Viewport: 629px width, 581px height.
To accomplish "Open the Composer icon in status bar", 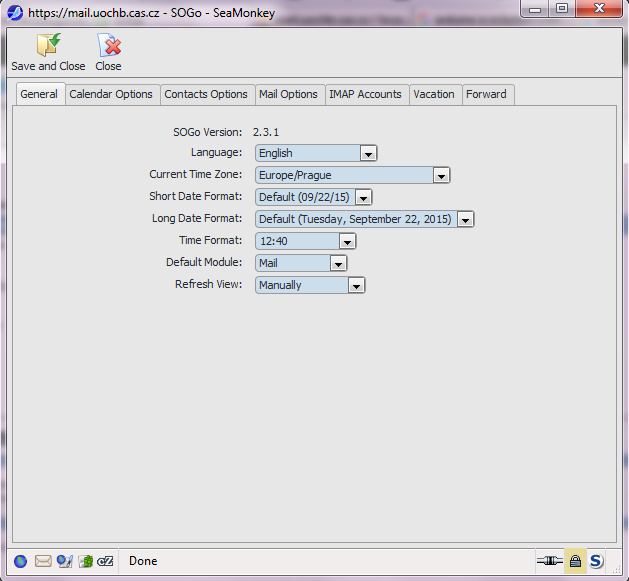I will (x=64, y=561).
